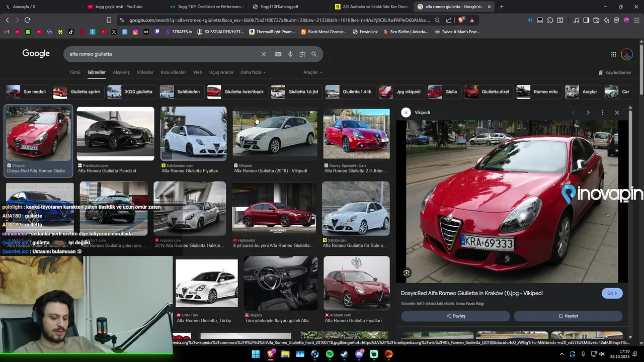The width and height of the screenshot is (644, 362).
Task: Select the Giulietta 1.6 jtd filter chip
Action: coord(295,92)
